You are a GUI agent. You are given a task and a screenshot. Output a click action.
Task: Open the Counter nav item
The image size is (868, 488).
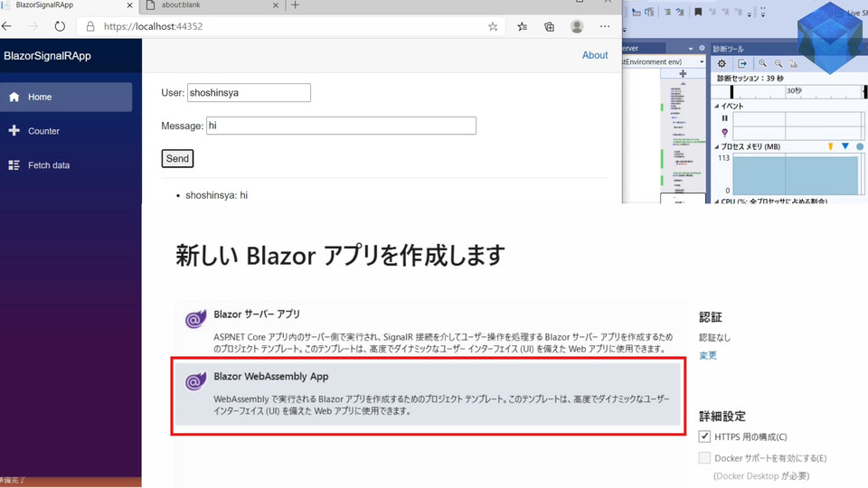pos(66,131)
